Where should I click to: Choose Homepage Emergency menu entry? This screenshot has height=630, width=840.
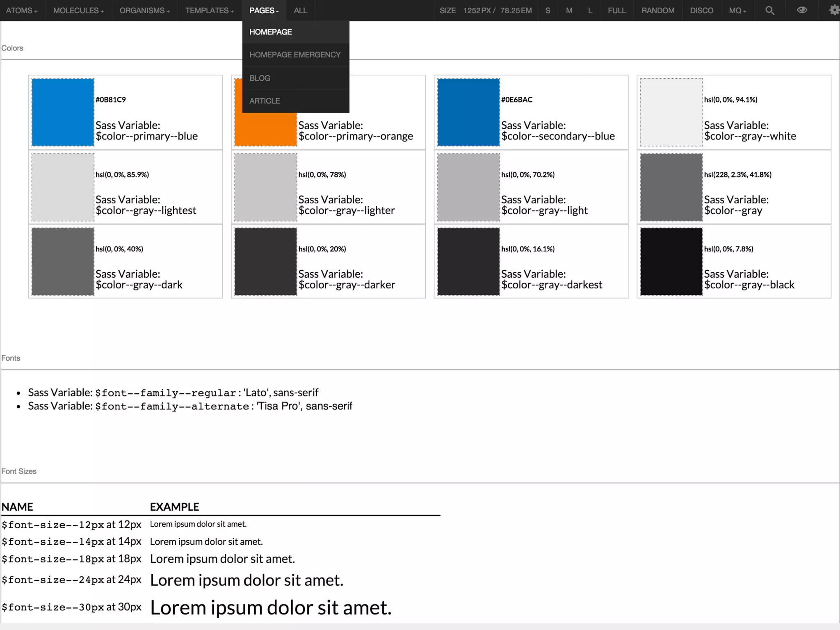point(295,55)
